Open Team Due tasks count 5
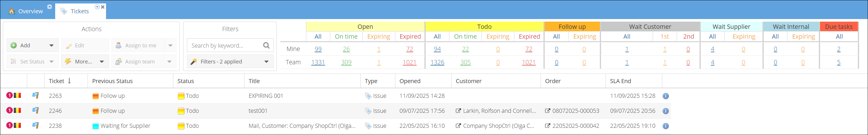Viewport: 868px width, 135px height. [x=839, y=62]
